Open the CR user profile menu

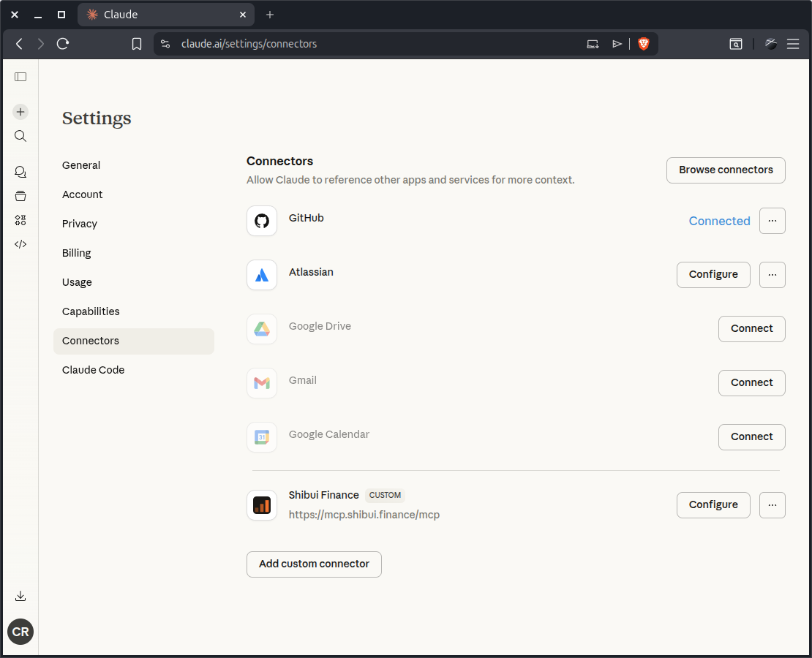click(20, 632)
